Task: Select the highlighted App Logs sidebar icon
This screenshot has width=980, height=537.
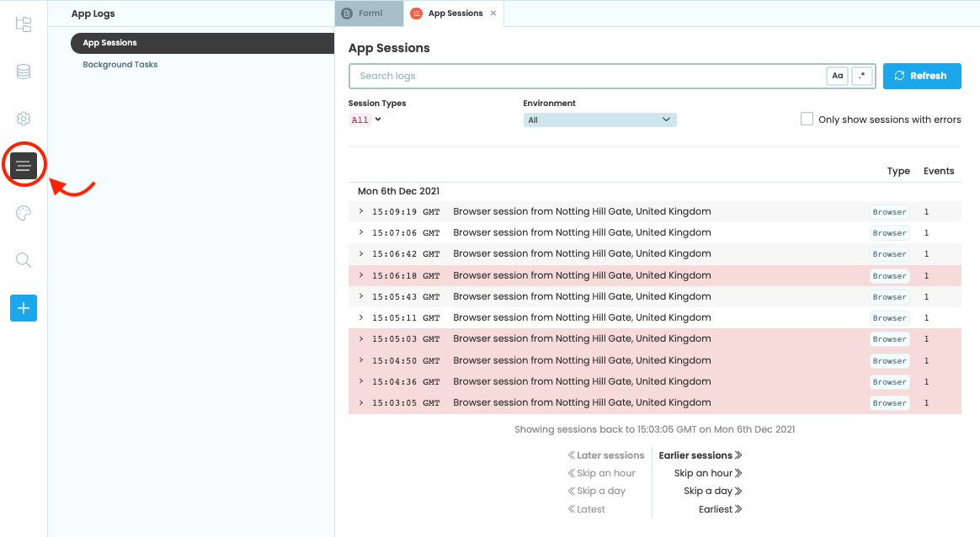Action: 24,164
